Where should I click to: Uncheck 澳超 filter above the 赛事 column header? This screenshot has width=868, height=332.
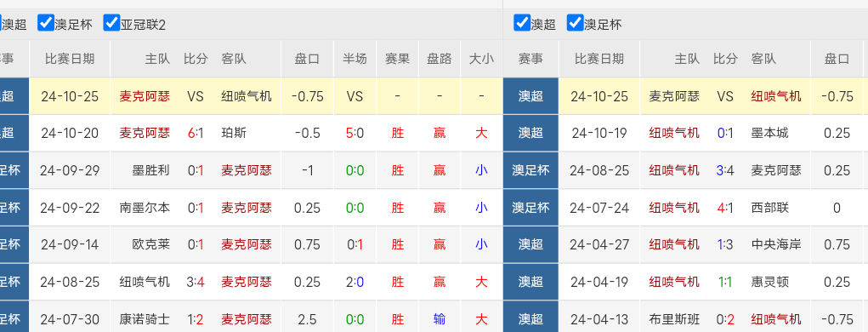pos(522,23)
